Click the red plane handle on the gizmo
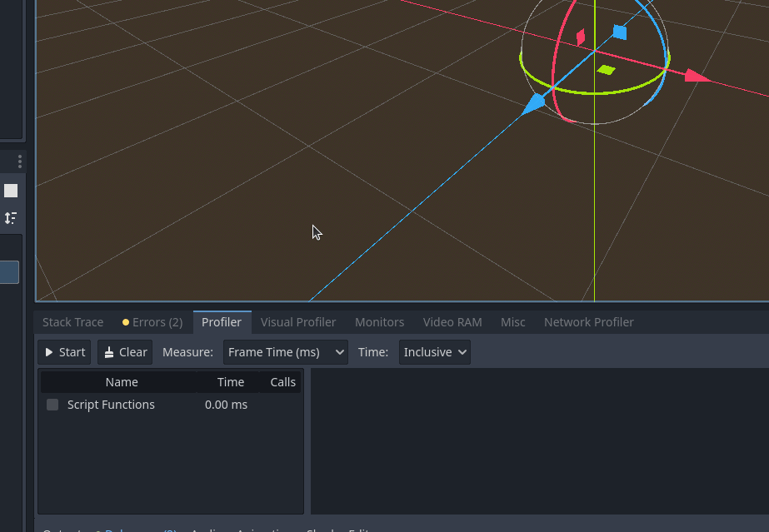 [x=580, y=37]
